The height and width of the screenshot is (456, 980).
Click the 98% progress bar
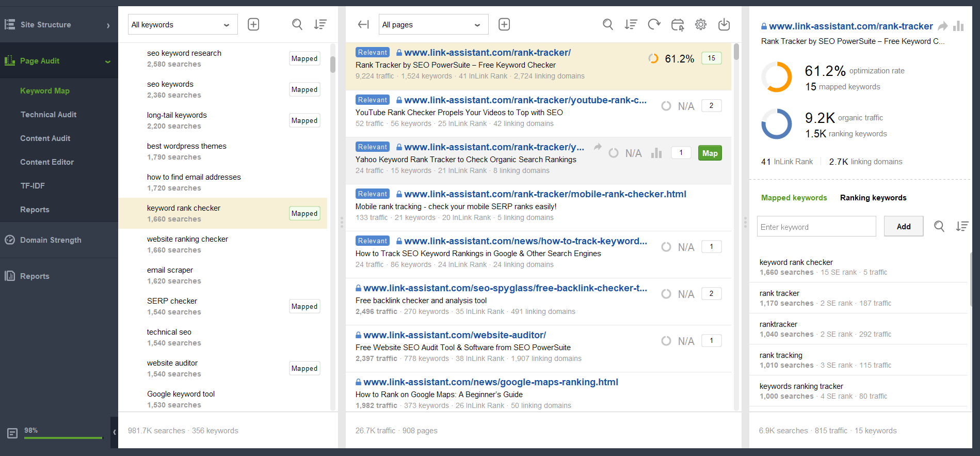pos(63,438)
